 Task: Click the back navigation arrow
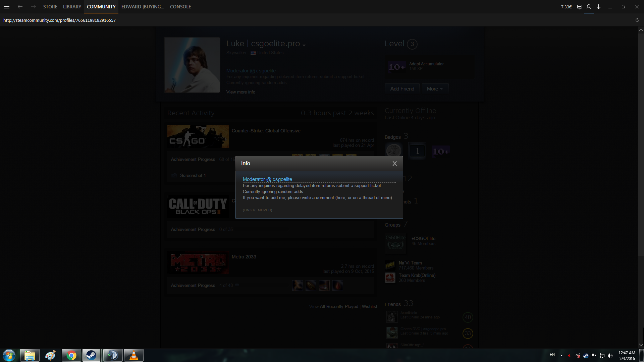[20, 7]
